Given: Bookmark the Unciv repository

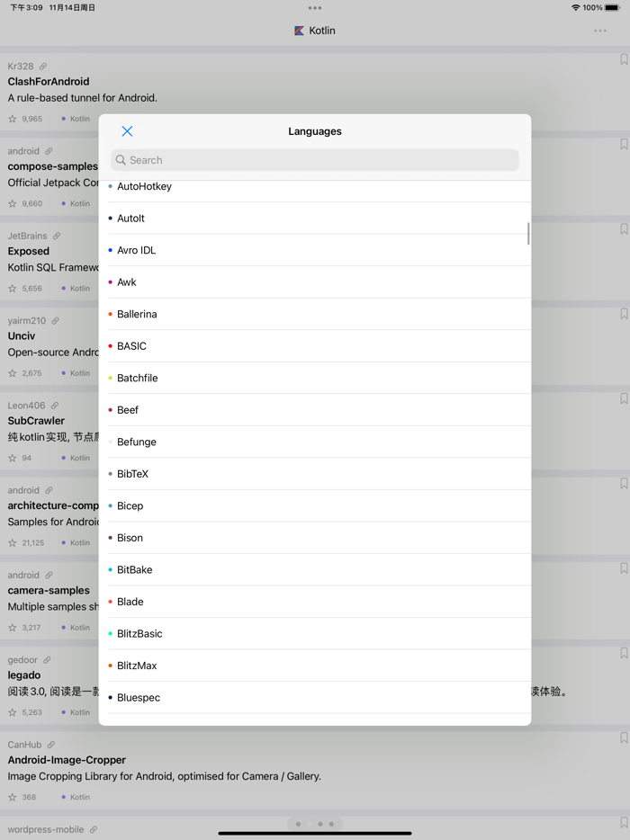Looking at the screenshot, I should (x=624, y=314).
